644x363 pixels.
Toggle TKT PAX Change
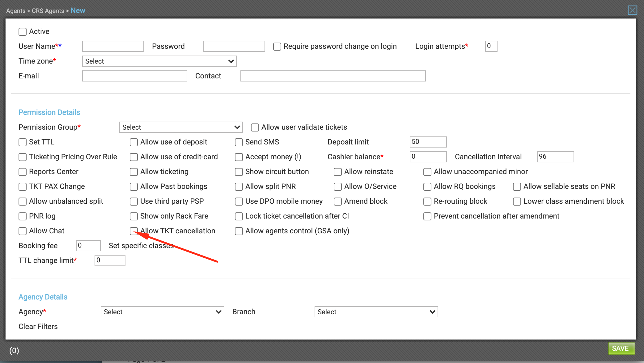pyautogui.click(x=23, y=187)
